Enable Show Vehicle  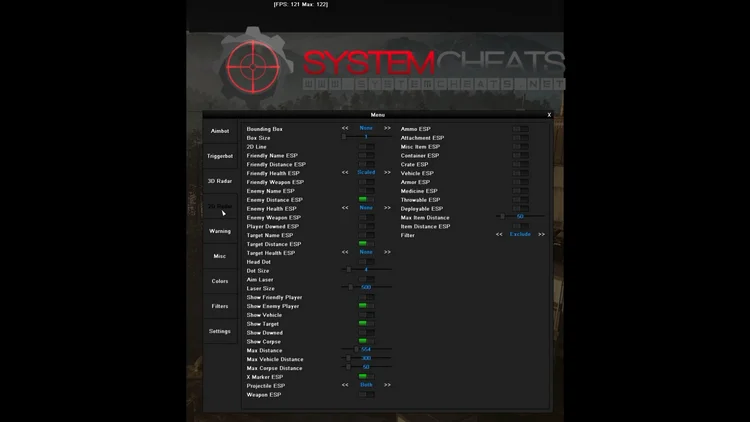pyautogui.click(x=366, y=314)
